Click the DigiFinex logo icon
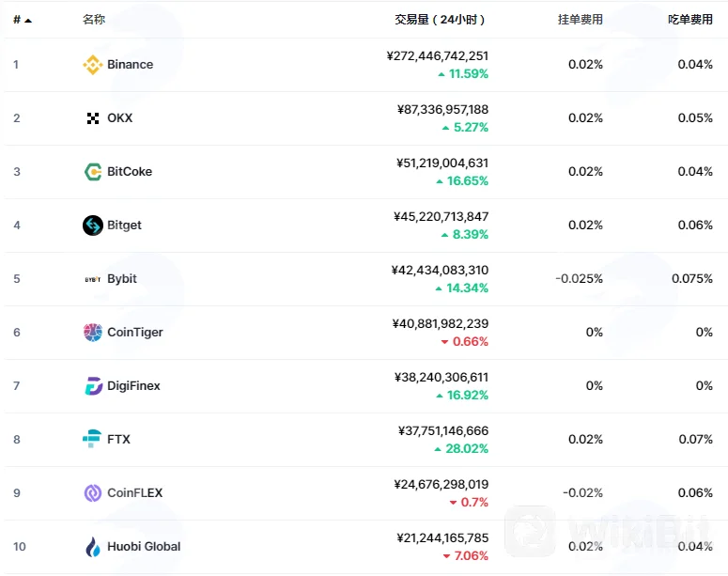The image size is (728, 576). (93, 386)
